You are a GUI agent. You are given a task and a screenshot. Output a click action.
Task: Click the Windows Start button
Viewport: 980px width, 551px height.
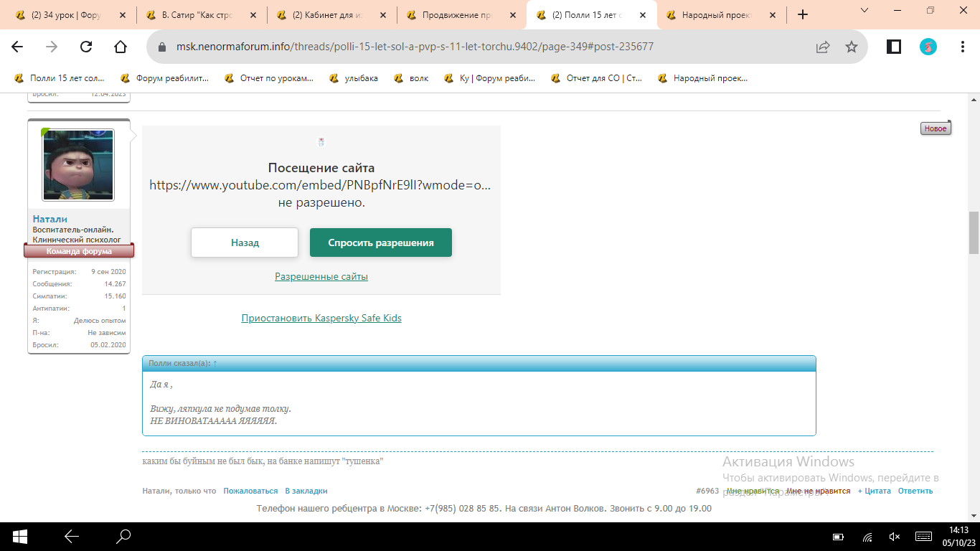tap(19, 536)
